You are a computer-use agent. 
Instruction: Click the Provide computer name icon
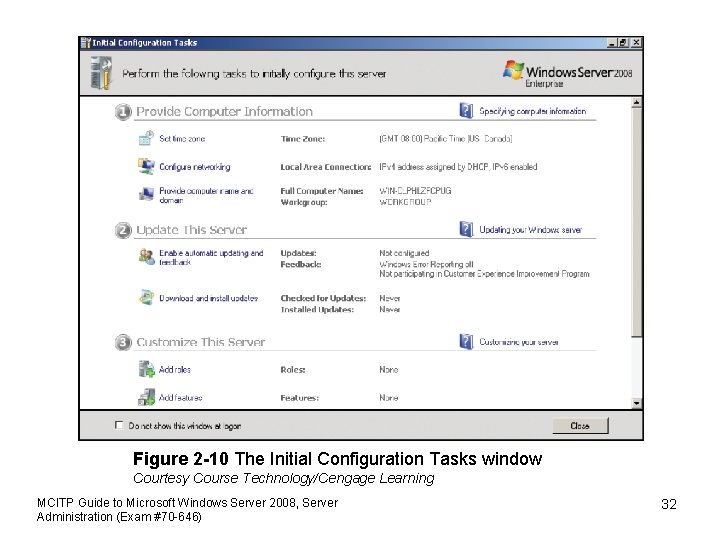146,194
